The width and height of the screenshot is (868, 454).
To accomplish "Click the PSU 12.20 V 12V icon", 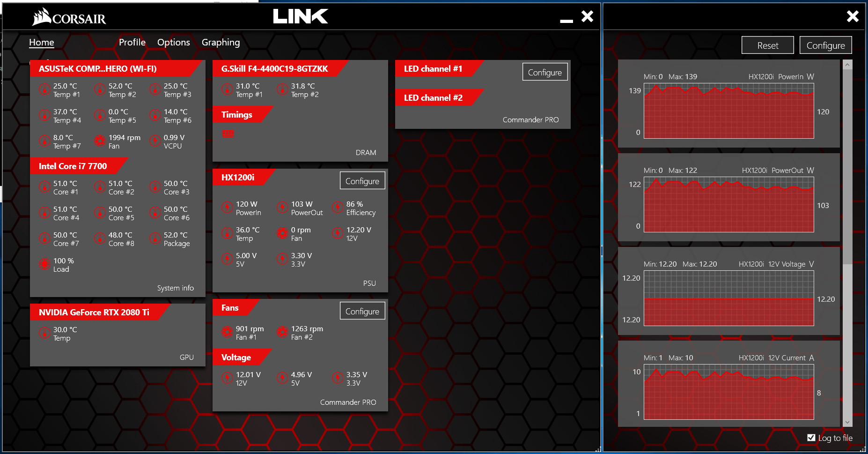I will (x=338, y=233).
